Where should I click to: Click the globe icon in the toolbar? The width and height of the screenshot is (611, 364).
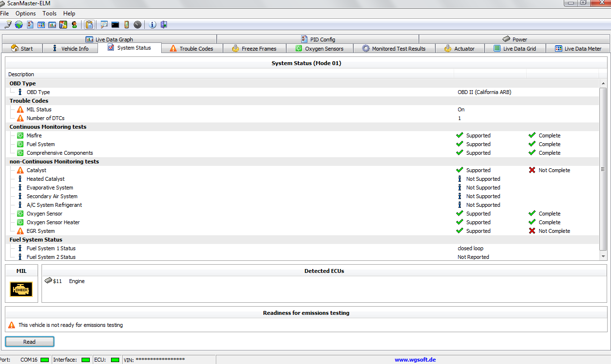pos(19,25)
